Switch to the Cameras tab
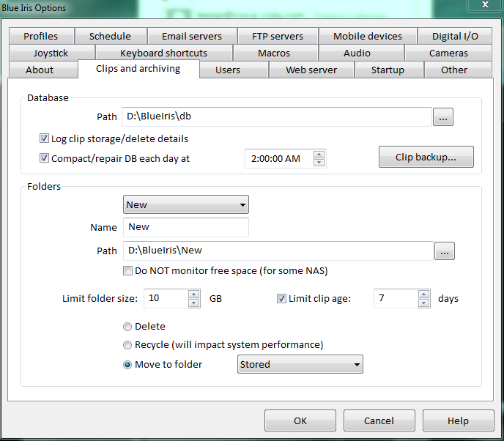This screenshot has height=441, width=504. pyautogui.click(x=448, y=53)
